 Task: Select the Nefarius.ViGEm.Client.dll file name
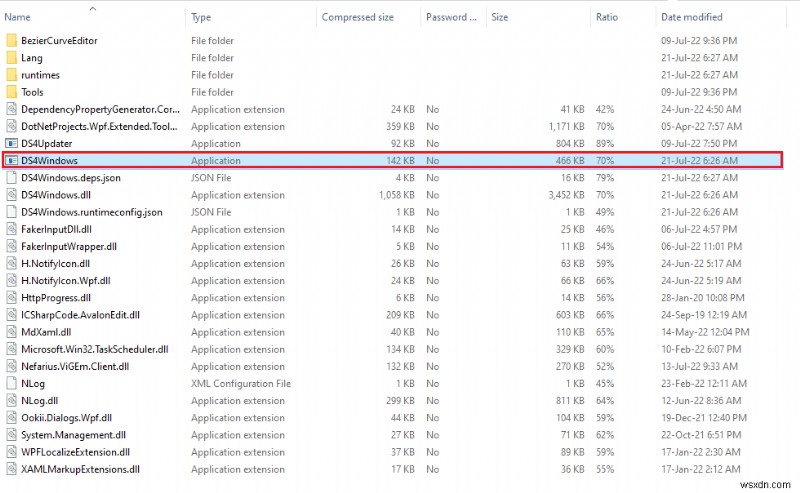click(75, 366)
